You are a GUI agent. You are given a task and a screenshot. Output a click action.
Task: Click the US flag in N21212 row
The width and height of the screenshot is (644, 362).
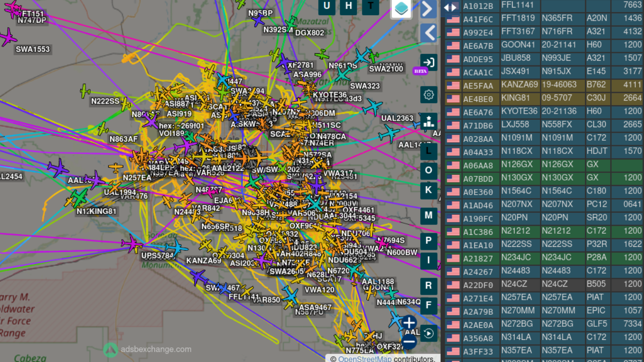453,231
